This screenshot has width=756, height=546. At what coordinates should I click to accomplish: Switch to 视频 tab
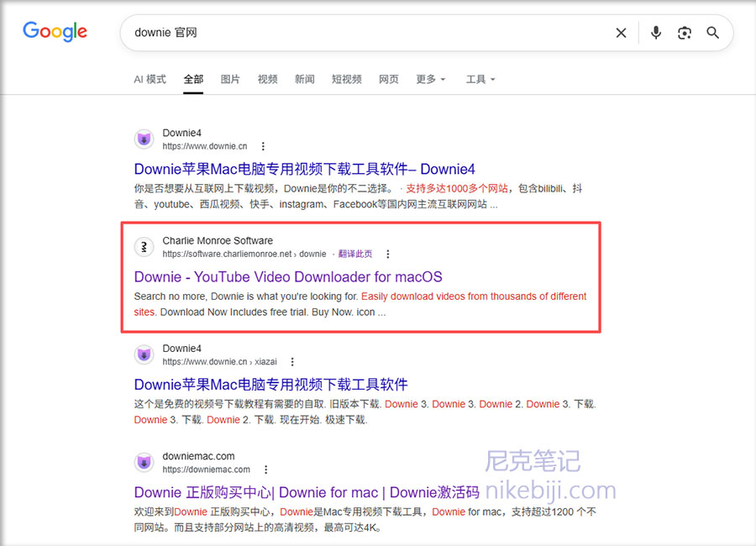(268, 79)
